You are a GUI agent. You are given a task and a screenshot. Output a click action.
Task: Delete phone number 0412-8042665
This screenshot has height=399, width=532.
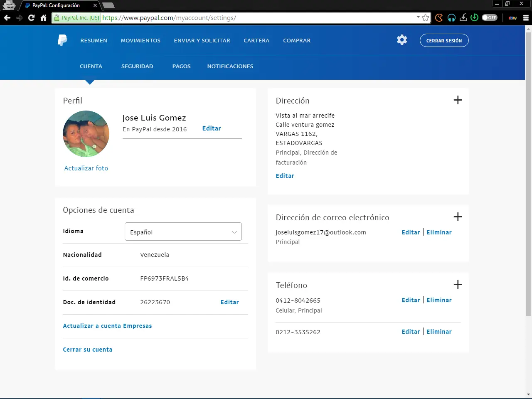tap(439, 300)
